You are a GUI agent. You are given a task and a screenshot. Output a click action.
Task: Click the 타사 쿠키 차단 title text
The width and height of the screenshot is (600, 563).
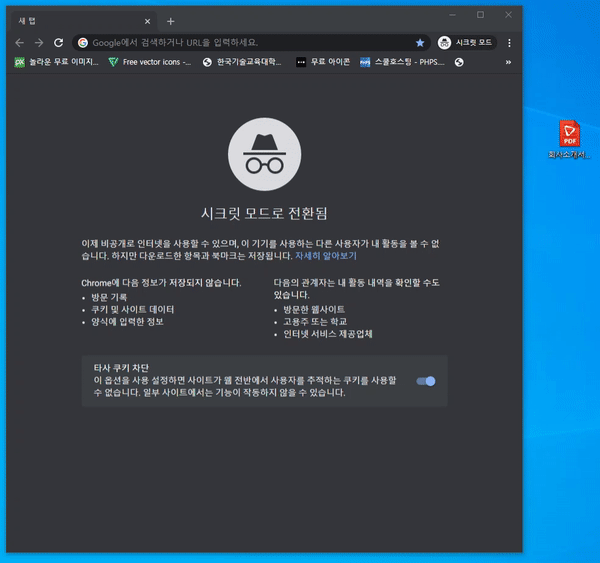(x=121, y=368)
